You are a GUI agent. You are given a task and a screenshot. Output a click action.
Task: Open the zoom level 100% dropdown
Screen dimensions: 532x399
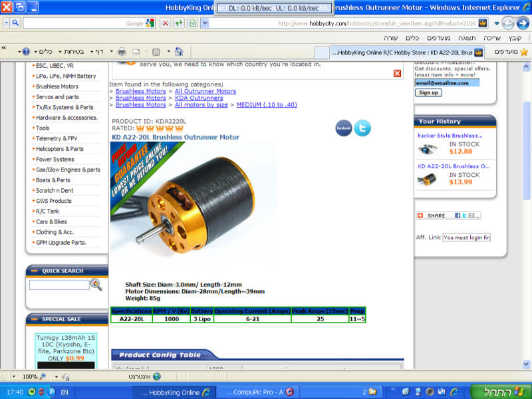coord(13,376)
